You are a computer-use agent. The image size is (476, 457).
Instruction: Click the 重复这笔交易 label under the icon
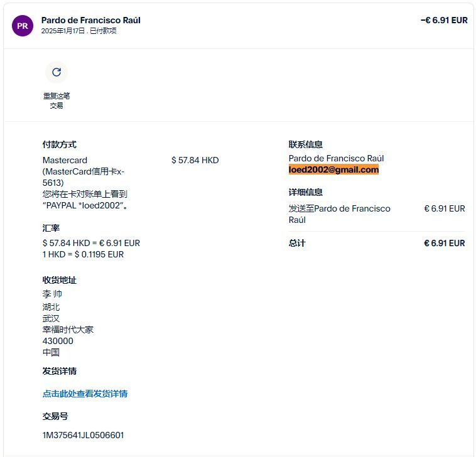tap(57, 100)
